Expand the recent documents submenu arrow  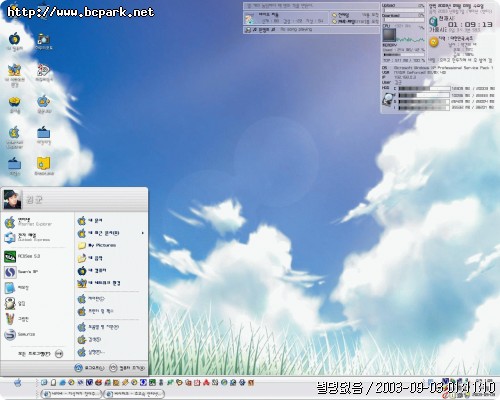[x=143, y=233]
